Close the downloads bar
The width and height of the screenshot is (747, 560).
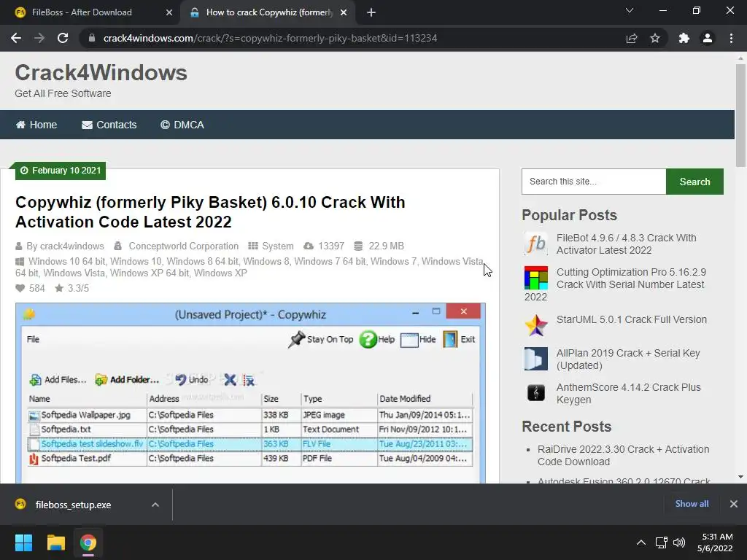click(734, 504)
